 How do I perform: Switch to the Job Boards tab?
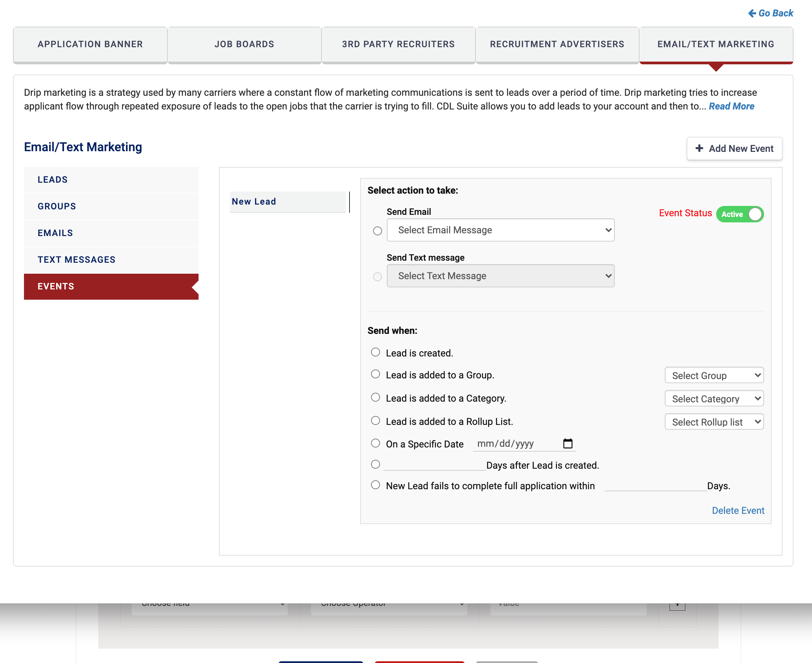(x=244, y=44)
